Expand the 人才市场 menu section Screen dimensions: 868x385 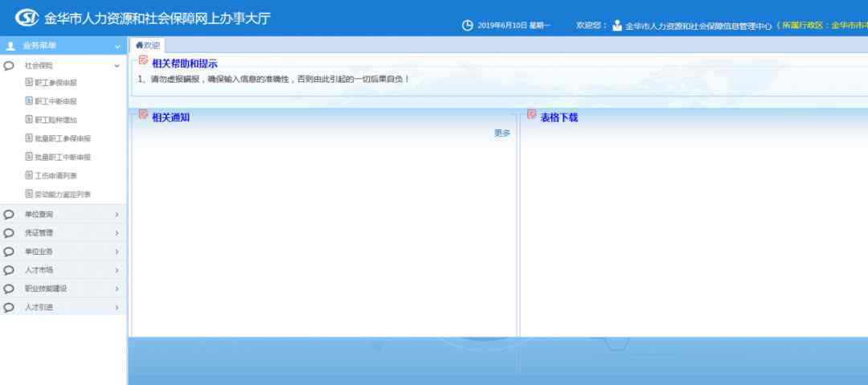[x=117, y=270]
